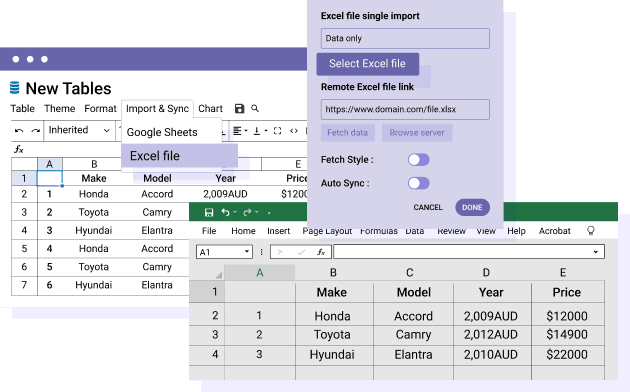The width and height of the screenshot is (630, 392).
Task: Open Excel Help ribbon tab
Action: (516, 231)
